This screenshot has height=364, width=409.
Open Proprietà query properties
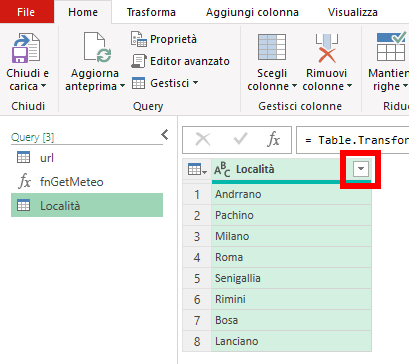point(164,39)
